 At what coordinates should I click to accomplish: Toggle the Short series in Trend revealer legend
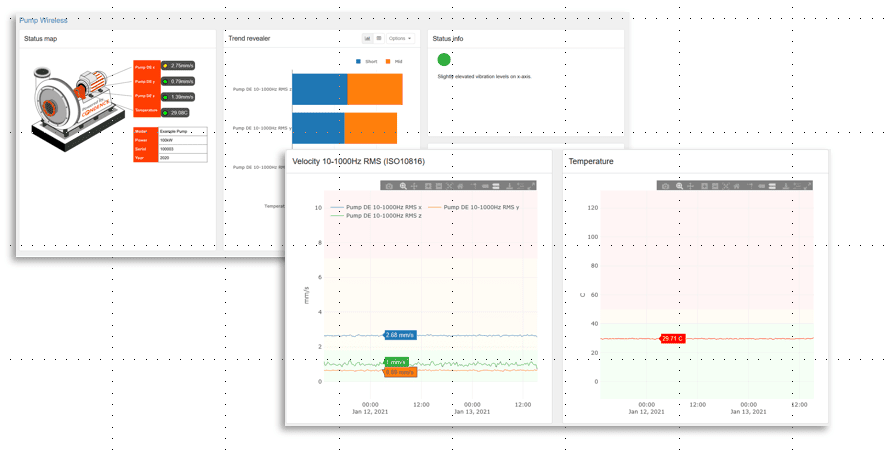(x=364, y=62)
